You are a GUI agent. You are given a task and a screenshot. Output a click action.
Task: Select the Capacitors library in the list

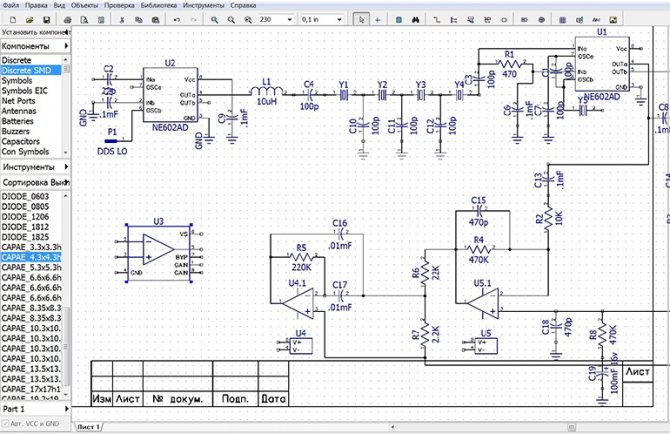point(21,141)
